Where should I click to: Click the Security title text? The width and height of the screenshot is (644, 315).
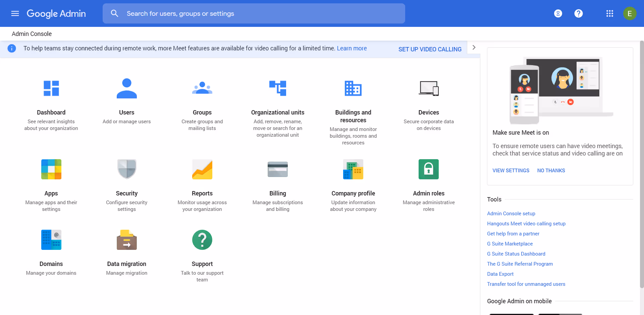[x=127, y=193]
